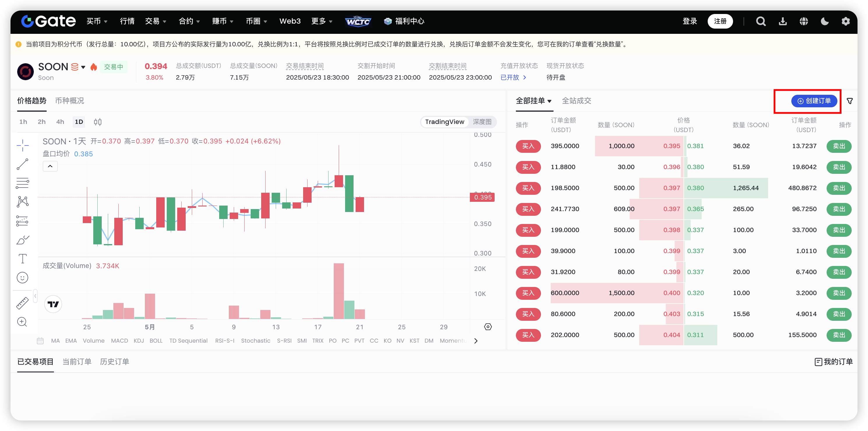
Task: Collapse the chart legend chevron
Action: click(x=50, y=166)
